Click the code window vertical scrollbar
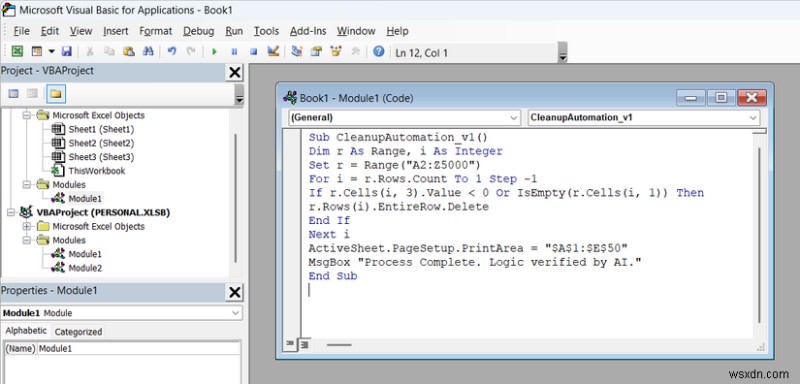 tap(760, 235)
